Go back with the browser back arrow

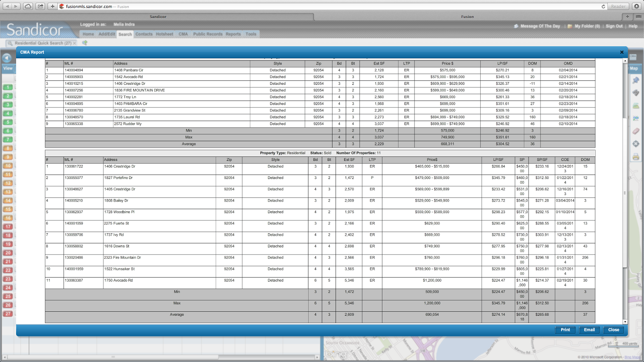(7, 6)
